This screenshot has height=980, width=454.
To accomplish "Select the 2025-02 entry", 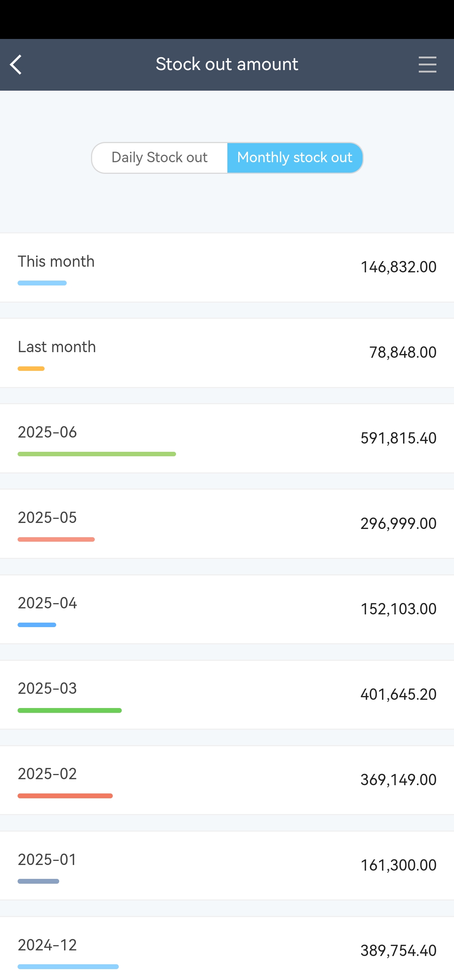I will click(227, 780).
